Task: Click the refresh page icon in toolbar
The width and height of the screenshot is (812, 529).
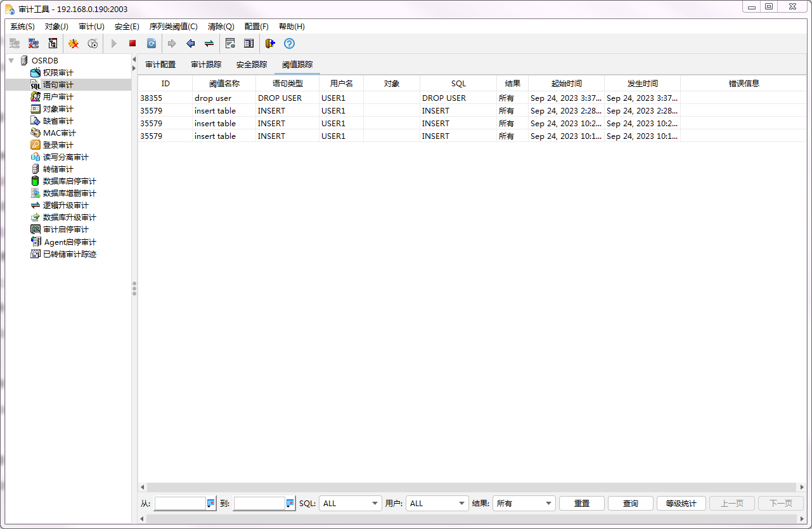Action: [151, 44]
